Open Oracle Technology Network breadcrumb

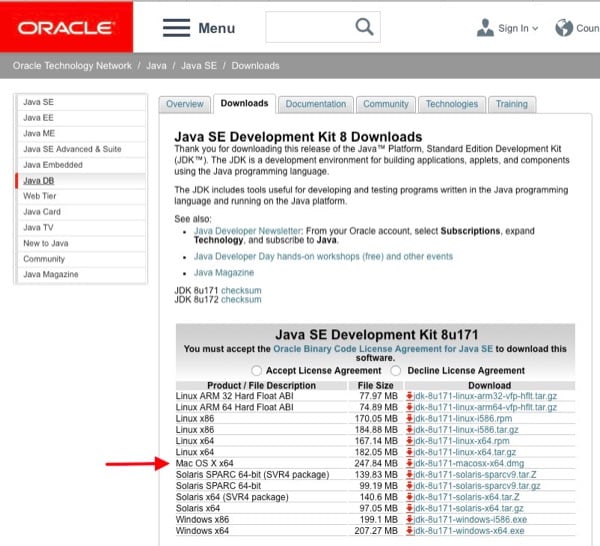tap(72, 66)
